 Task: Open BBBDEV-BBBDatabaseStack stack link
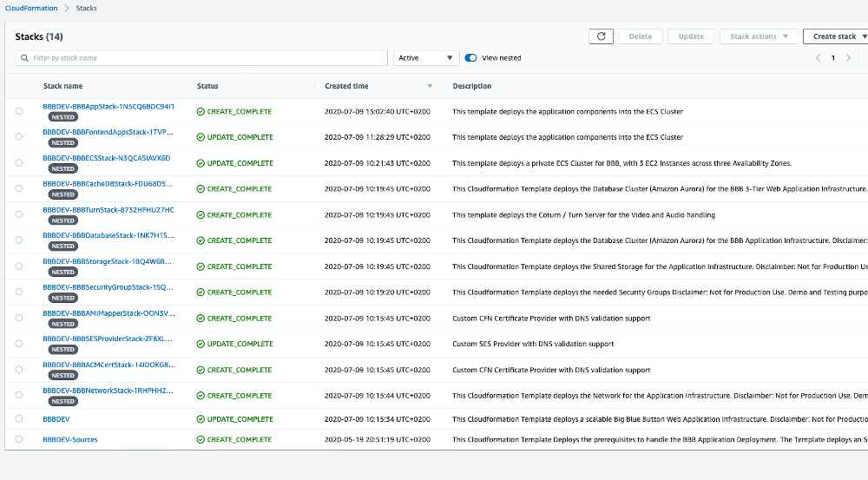108,235
